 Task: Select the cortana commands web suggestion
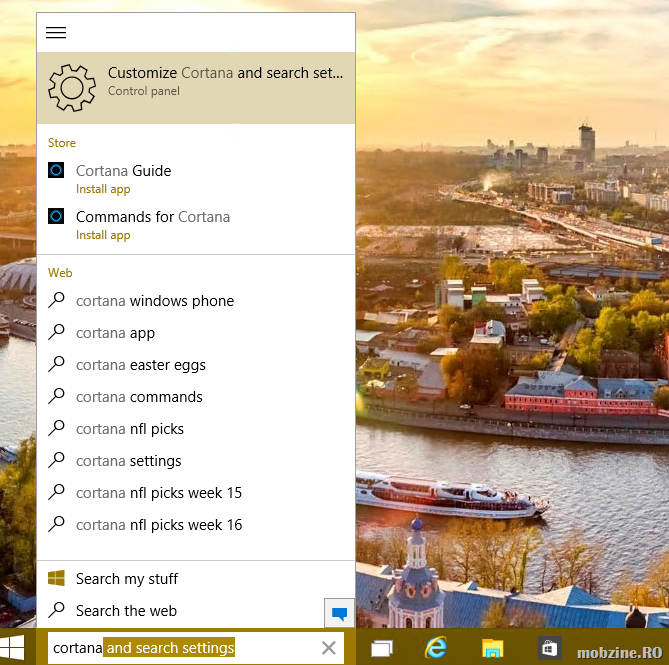click(196, 397)
